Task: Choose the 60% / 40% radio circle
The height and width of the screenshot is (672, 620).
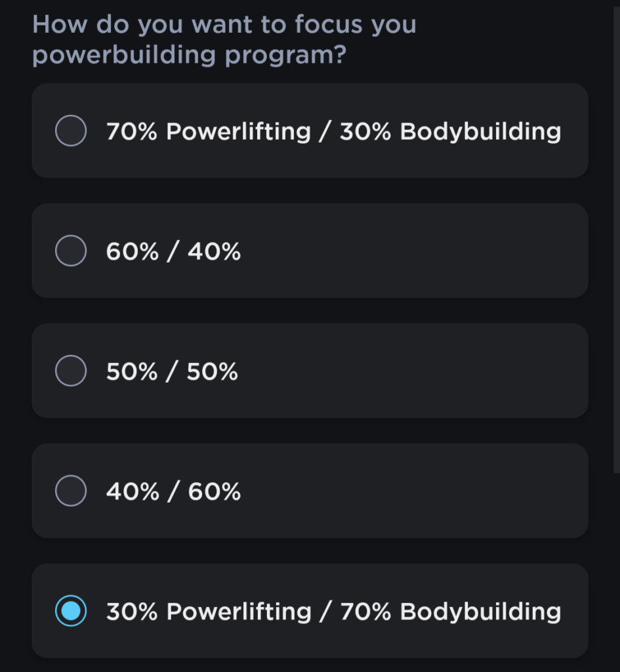Action: point(71,251)
